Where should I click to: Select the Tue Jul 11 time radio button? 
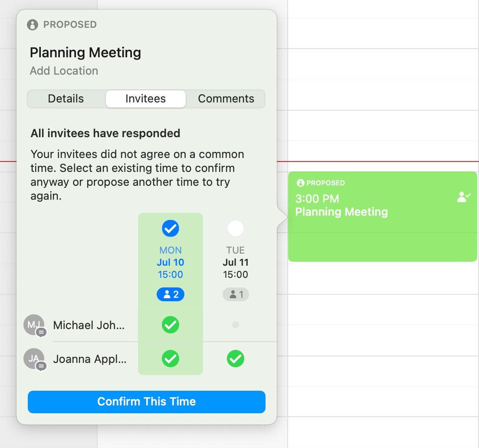[x=236, y=228]
